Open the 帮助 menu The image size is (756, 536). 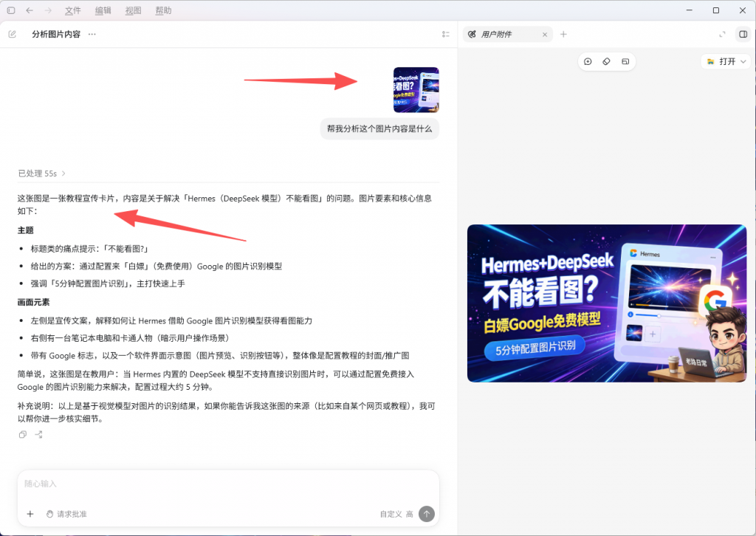[x=163, y=10]
